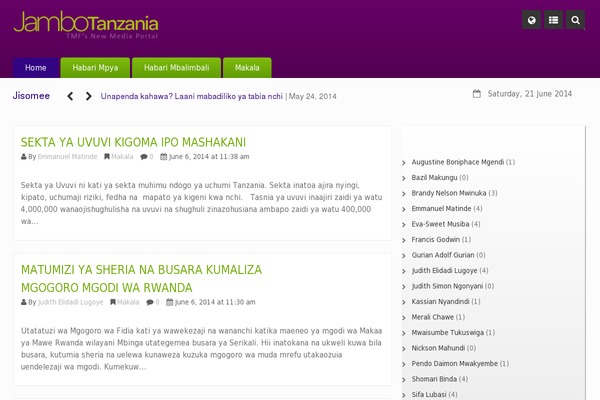Switch to the Habari Mbalimbali tab
Image resolution: width=600 pixels, height=400 pixels.
tap(176, 68)
